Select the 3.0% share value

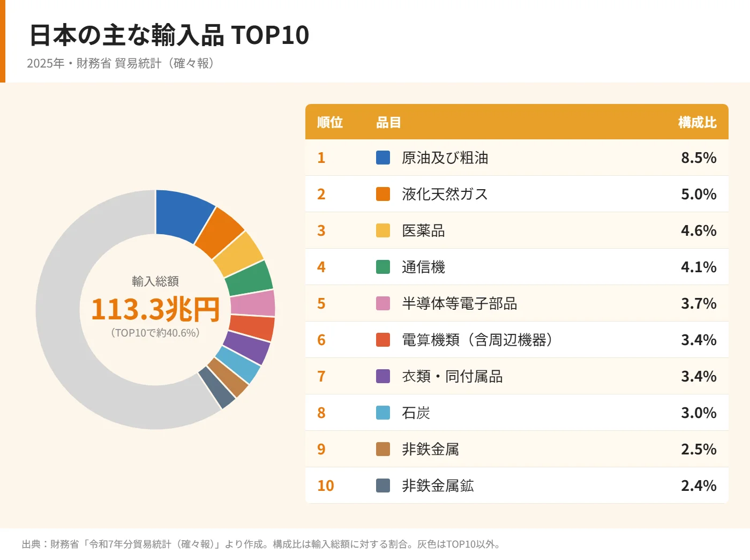click(x=699, y=413)
